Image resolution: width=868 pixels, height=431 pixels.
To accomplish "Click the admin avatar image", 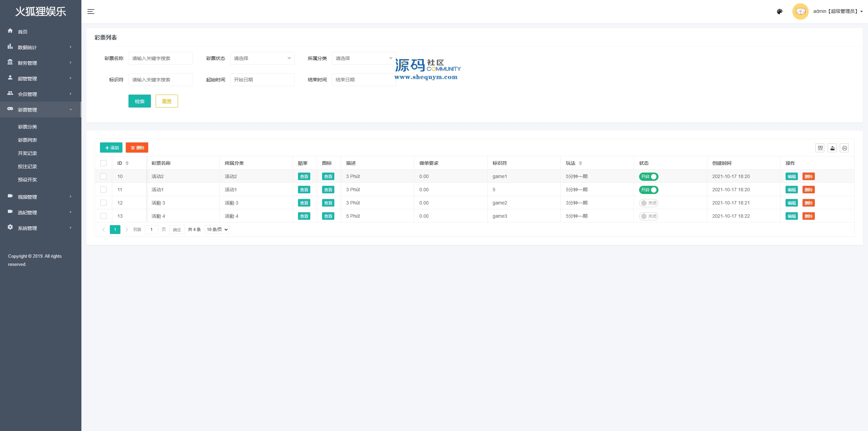I will [800, 12].
